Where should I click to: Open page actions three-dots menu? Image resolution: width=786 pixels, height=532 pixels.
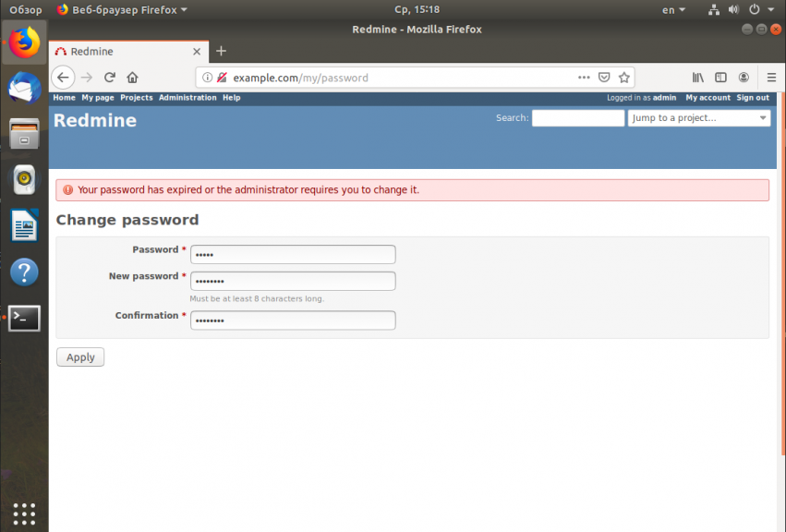tap(584, 78)
